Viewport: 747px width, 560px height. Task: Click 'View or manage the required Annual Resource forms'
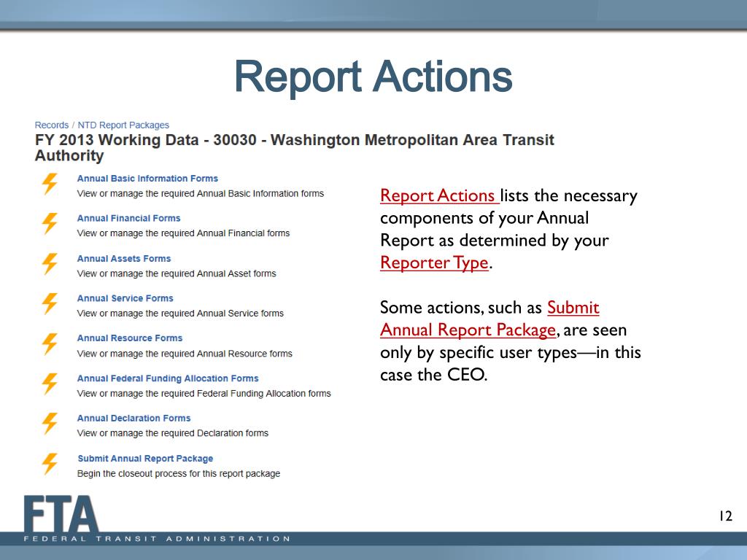(x=185, y=354)
